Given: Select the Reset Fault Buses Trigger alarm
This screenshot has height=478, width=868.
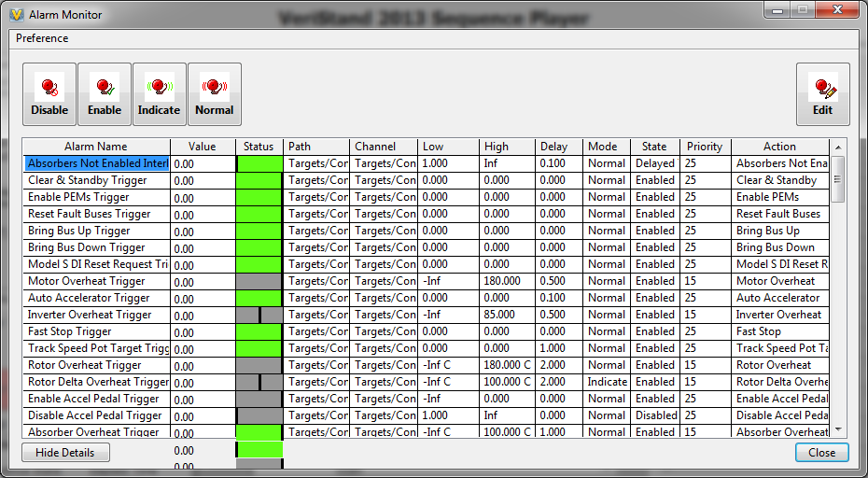Looking at the screenshot, I should pos(97,214).
